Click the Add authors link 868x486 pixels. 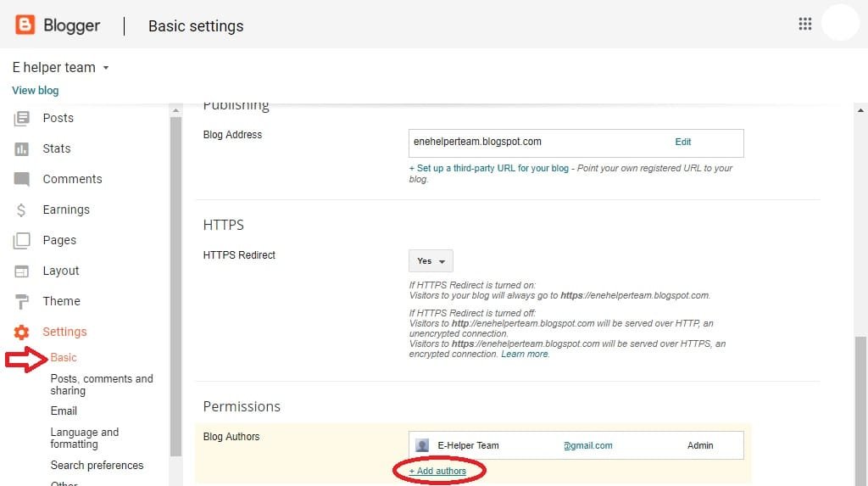(x=437, y=471)
